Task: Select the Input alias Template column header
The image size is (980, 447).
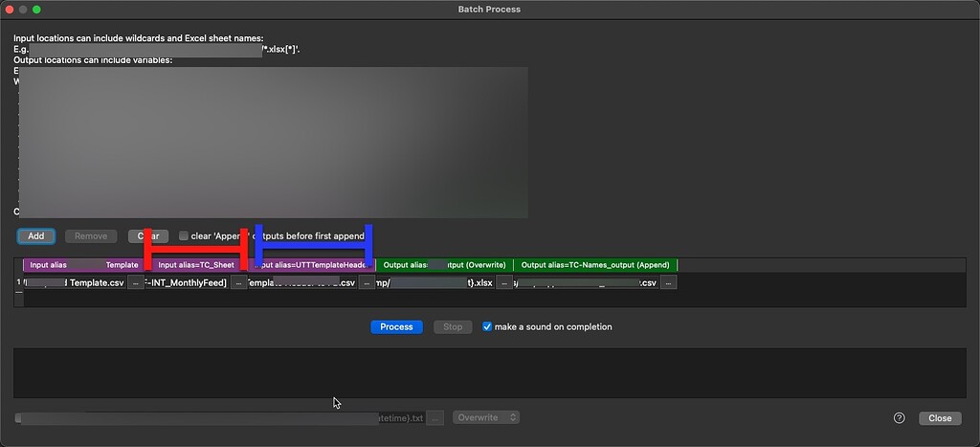Action: point(84,265)
